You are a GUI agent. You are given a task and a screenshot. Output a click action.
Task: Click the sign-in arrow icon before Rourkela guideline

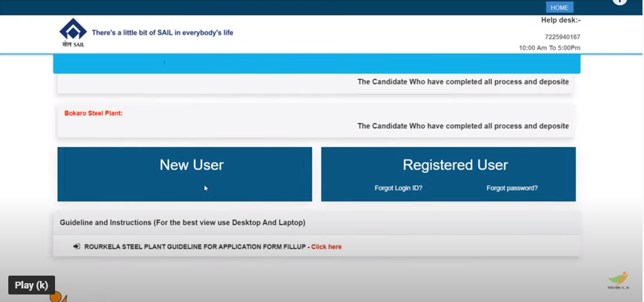coord(76,246)
